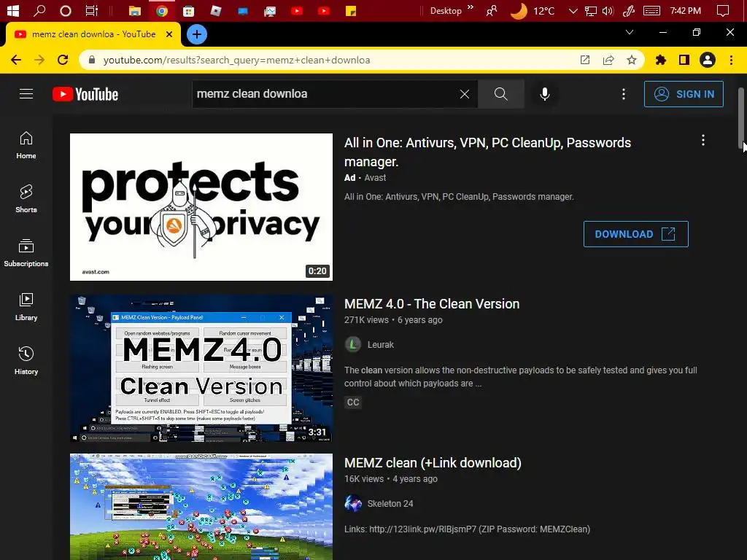Open ad options three-dot menu

coord(703,140)
